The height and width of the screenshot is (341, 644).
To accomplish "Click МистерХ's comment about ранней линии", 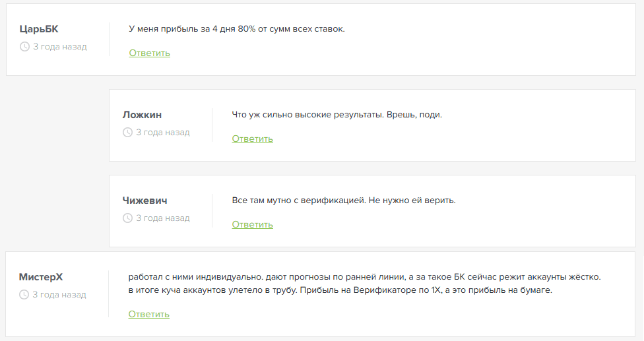I will pos(365,284).
